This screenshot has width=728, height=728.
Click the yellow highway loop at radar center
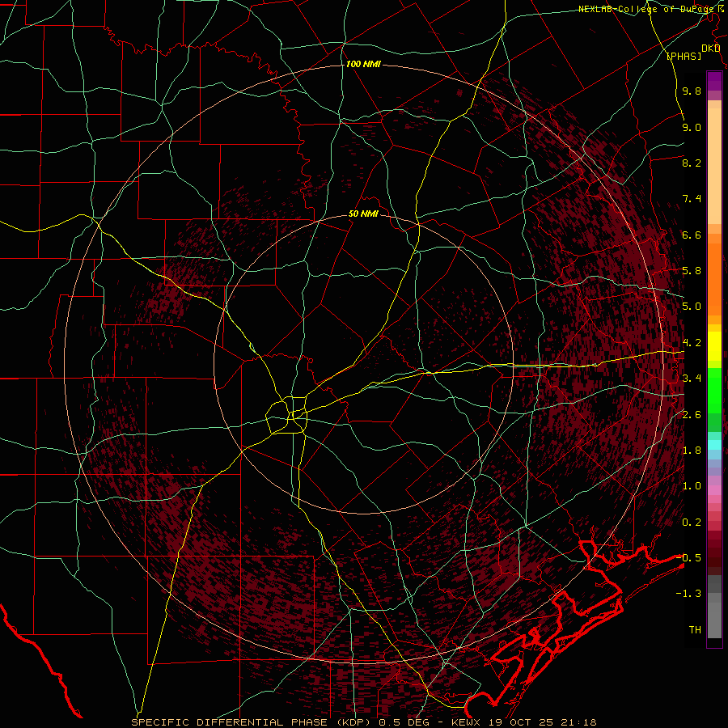pyautogui.click(x=287, y=415)
